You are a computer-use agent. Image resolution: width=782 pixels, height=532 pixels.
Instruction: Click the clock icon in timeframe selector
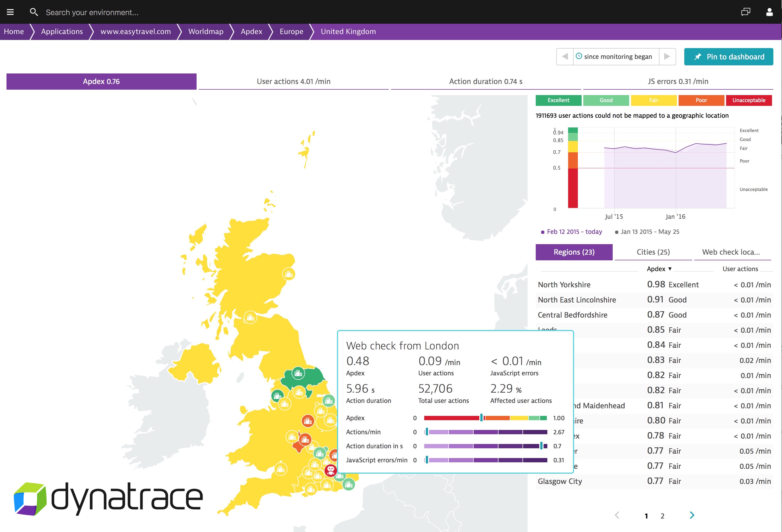tap(579, 56)
